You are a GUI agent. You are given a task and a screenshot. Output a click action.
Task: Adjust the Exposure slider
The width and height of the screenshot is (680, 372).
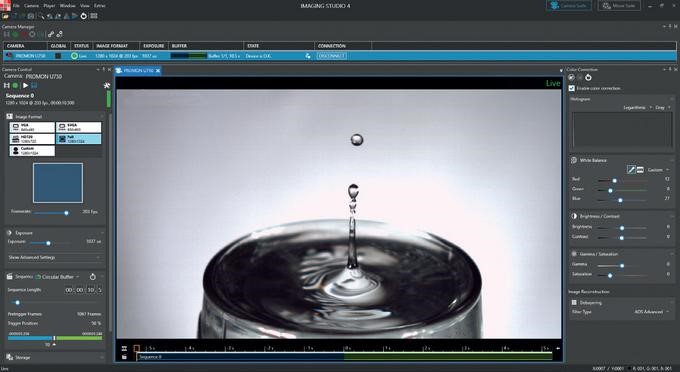pos(48,243)
